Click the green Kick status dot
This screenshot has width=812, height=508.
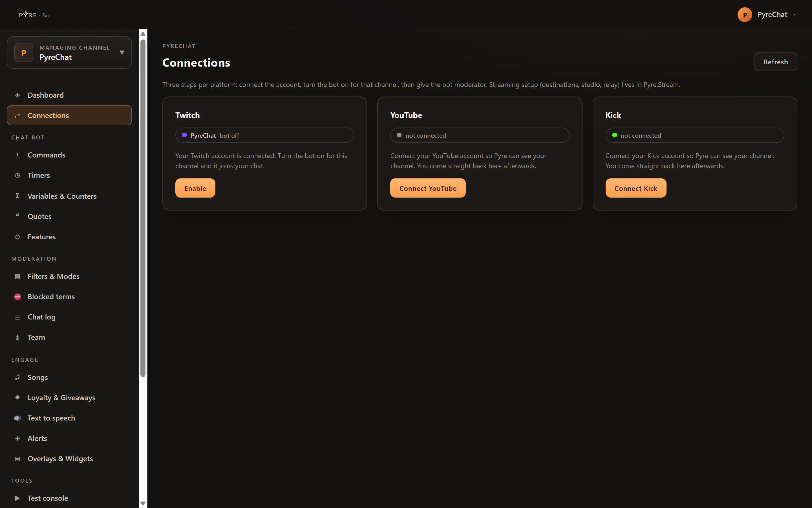coord(614,135)
